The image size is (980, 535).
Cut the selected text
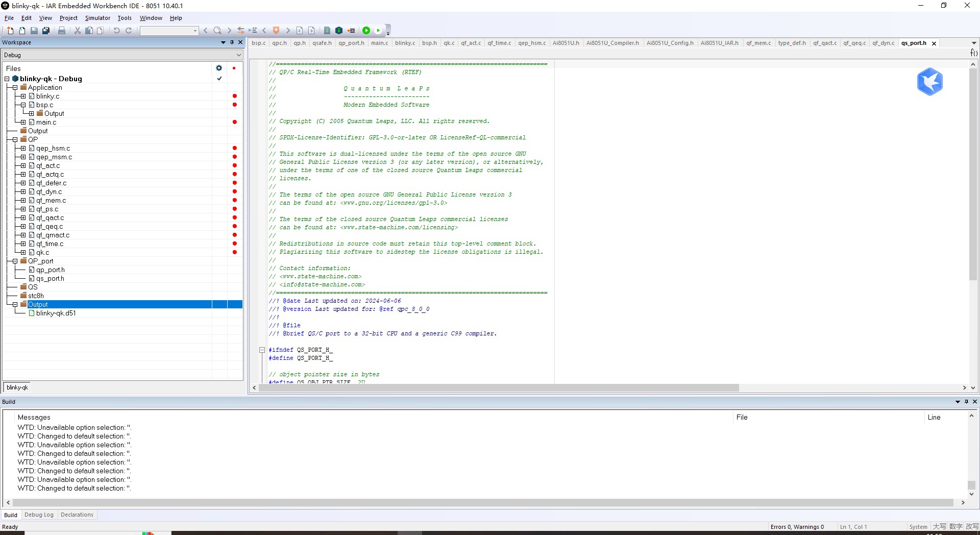coord(78,31)
